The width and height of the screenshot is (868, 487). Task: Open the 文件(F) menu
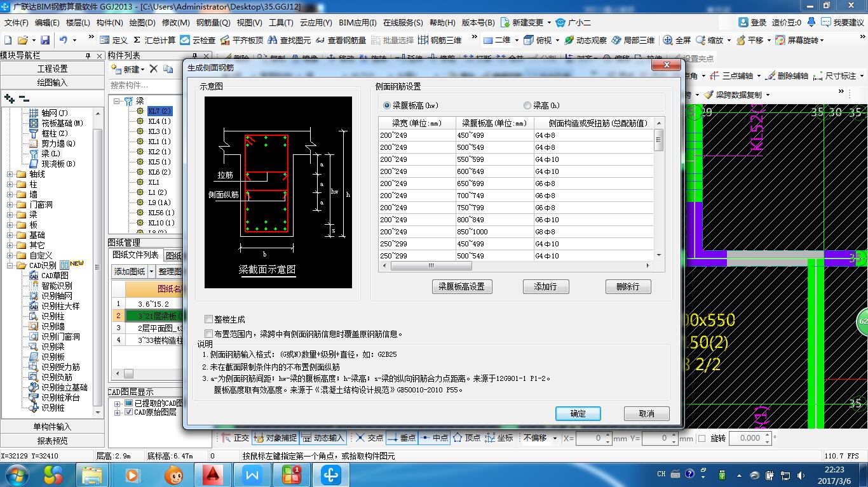(16, 22)
